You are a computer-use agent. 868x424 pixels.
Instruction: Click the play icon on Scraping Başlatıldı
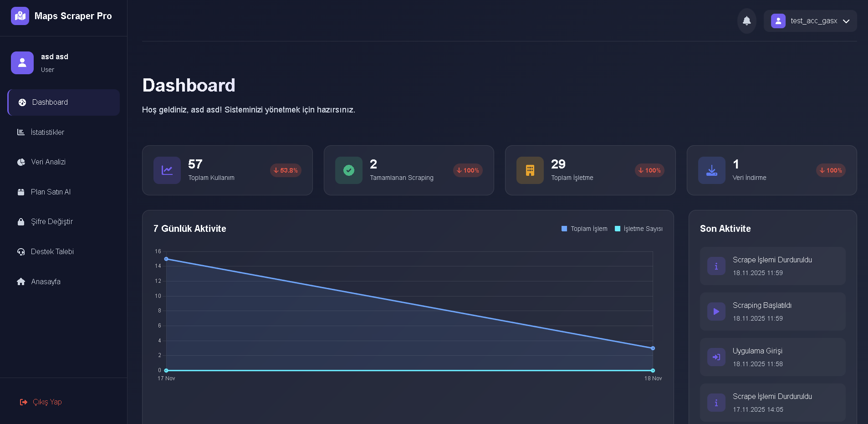click(x=716, y=312)
